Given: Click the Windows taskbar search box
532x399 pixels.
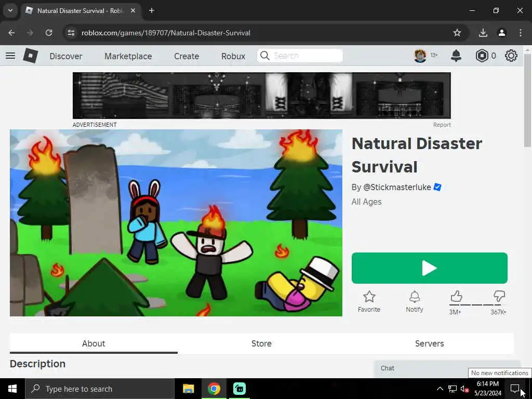Looking at the screenshot, I should [x=100, y=389].
